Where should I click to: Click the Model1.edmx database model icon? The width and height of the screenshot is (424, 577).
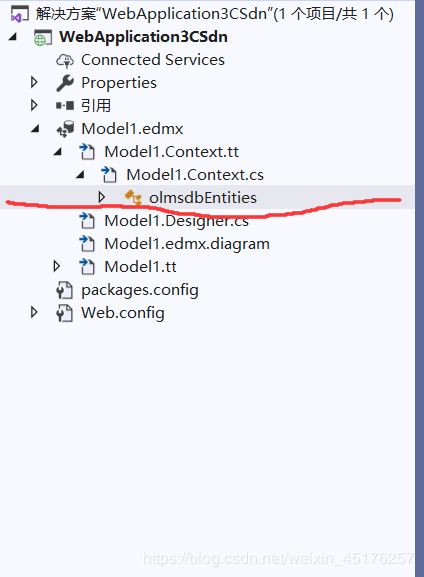pyautogui.click(x=65, y=129)
